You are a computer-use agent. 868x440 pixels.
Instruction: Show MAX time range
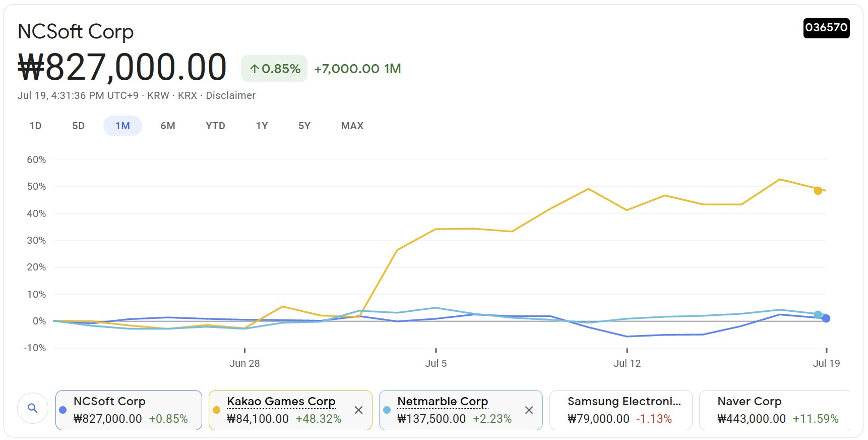pos(352,126)
